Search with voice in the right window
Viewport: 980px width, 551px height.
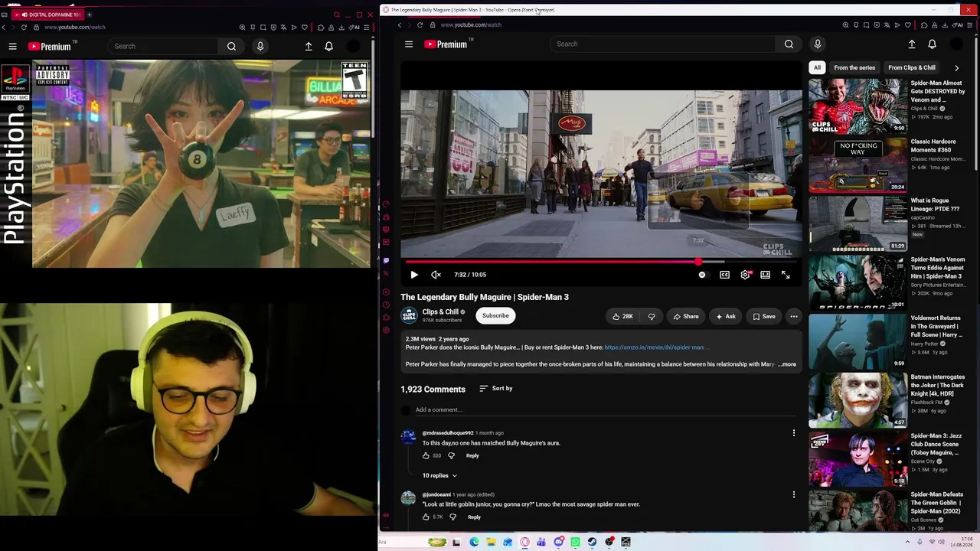click(x=818, y=44)
